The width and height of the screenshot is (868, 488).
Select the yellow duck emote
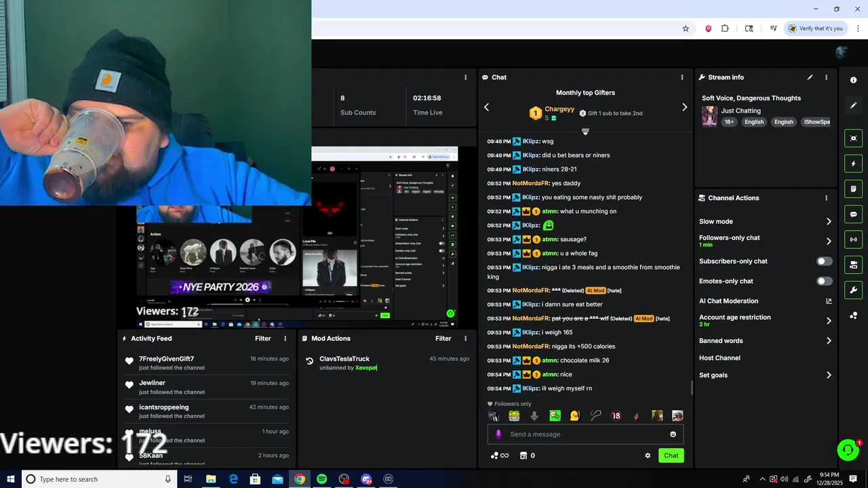[575, 415]
